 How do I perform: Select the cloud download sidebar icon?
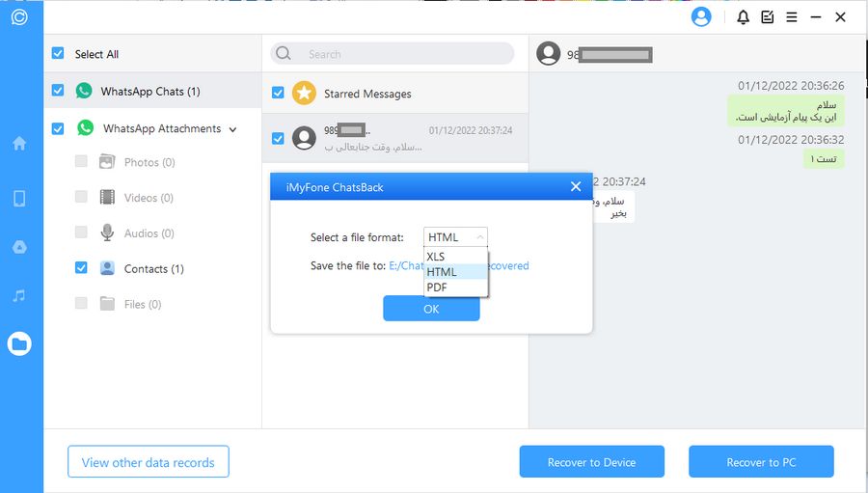pyautogui.click(x=19, y=247)
